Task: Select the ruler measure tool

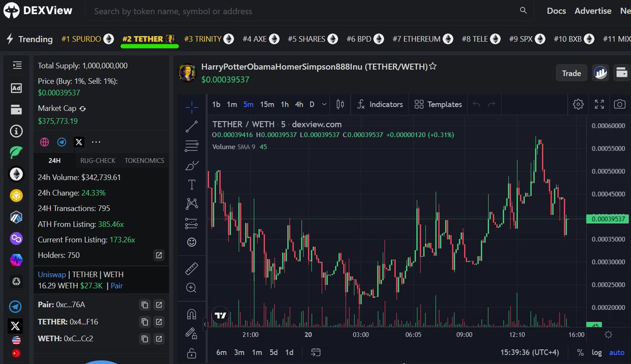Action: (x=192, y=269)
